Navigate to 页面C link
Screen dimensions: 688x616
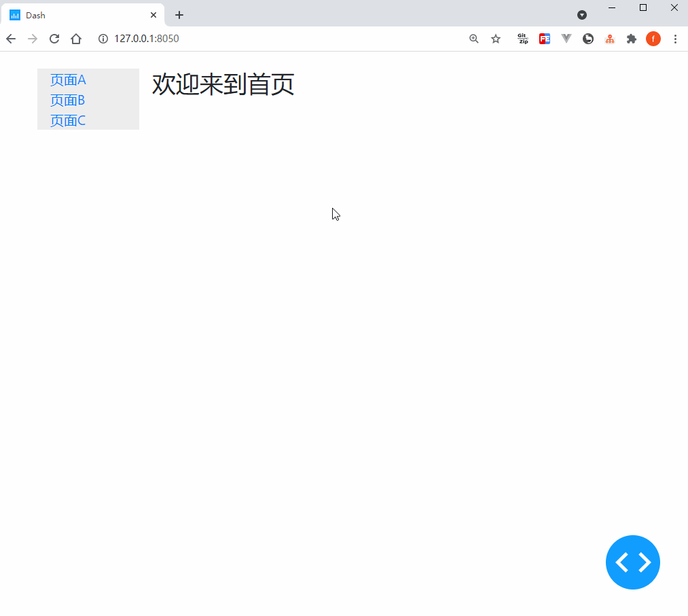(x=67, y=121)
